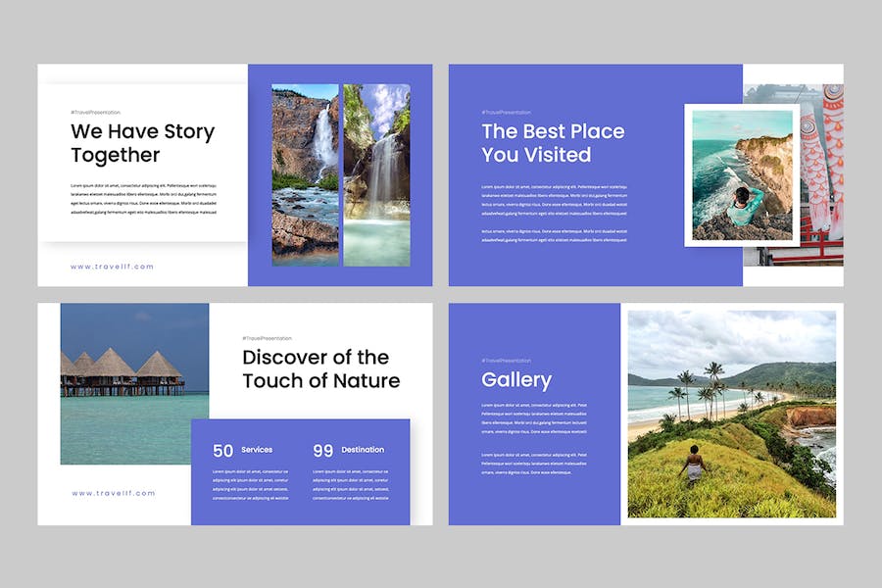Select the ocean cliff photo with white frame

coord(740,174)
